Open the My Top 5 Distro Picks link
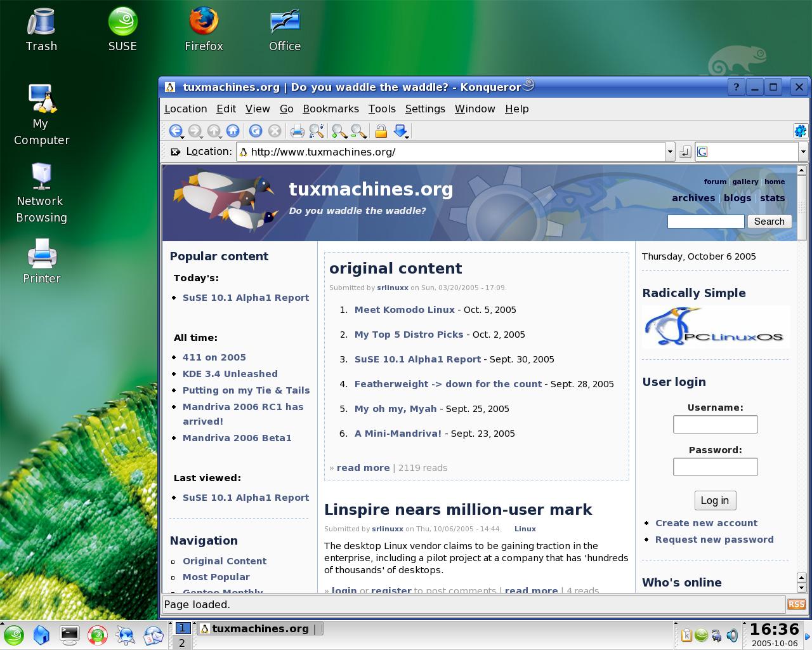Screen dimensions: 812x650 tap(409, 335)
